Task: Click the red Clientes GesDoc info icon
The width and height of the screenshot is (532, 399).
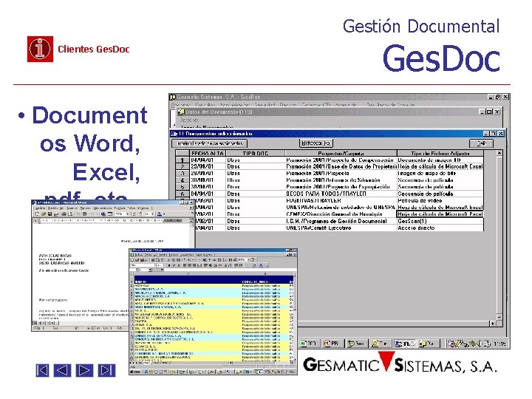Action: 40,49
